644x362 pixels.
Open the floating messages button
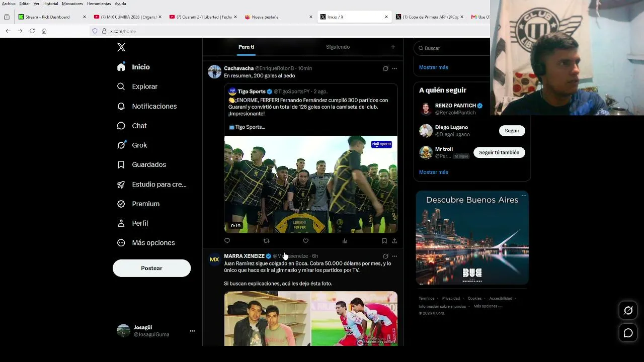point(628,333)
